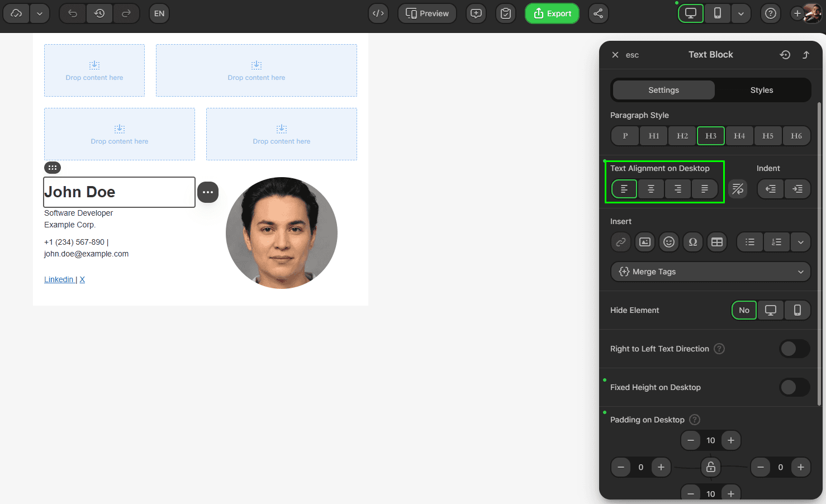The width and height of the screenshot is (826, 504).
Task: Open the three-dots menu beside John Doe
Action: pyautogui.click(x=208, y=192)
